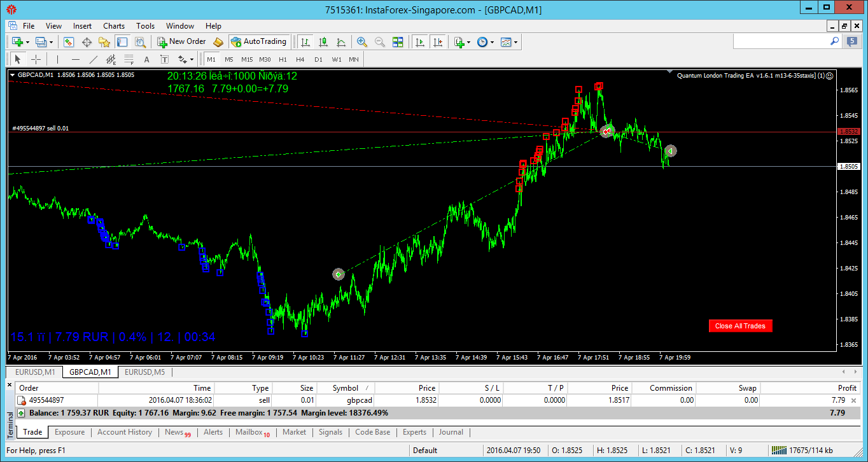This screenshot has width=868, height=462.
Task: Click the New Order button
Action: [x=182, y=41]
